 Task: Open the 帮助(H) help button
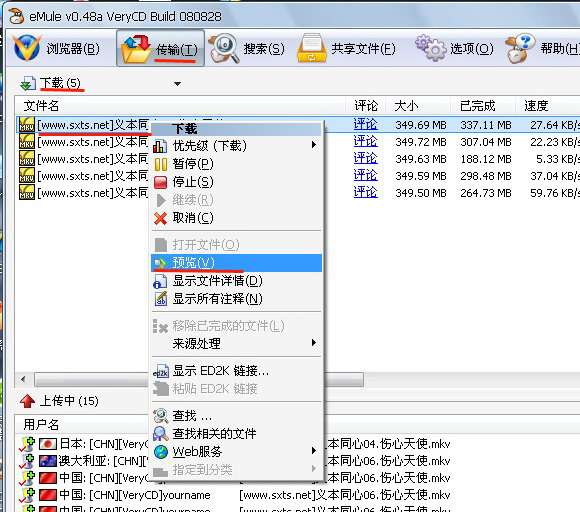(542, 48)
